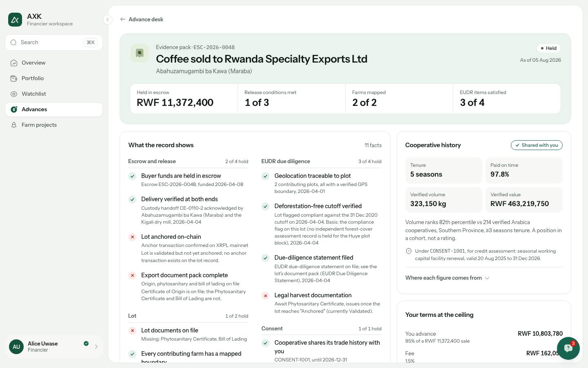This screenshot has height=368, width=588.
Task: Click the Overview chart icon
Action: (x=14, y=63)
